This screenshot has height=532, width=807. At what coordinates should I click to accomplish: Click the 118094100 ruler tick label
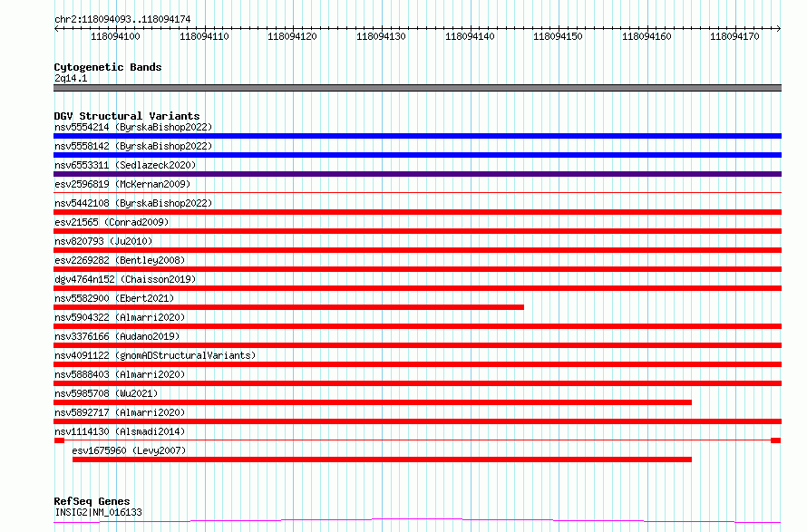point(115,36)
